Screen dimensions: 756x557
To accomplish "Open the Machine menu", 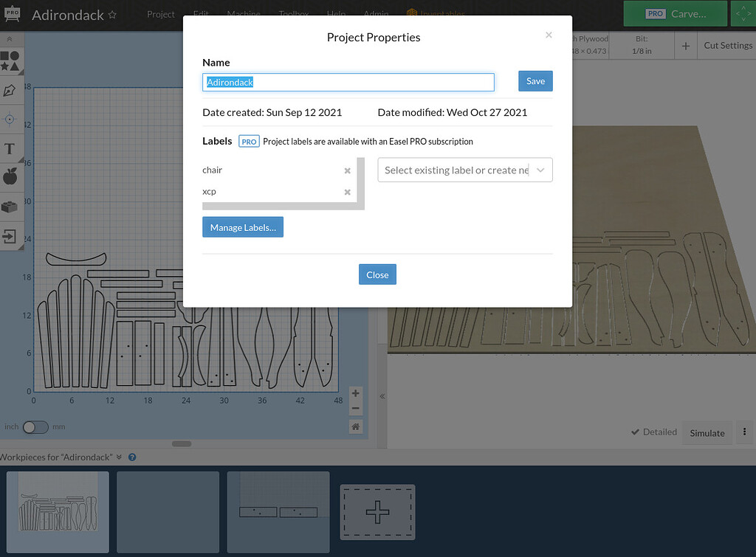I will click(244, 13).
